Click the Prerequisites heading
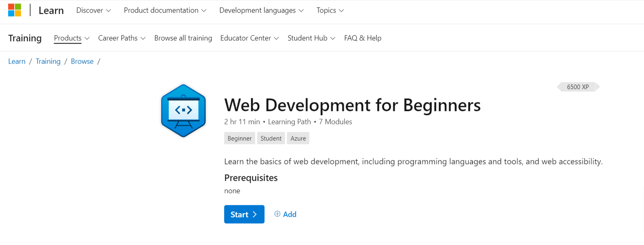The image size is (644, 245). coord(251,178)
